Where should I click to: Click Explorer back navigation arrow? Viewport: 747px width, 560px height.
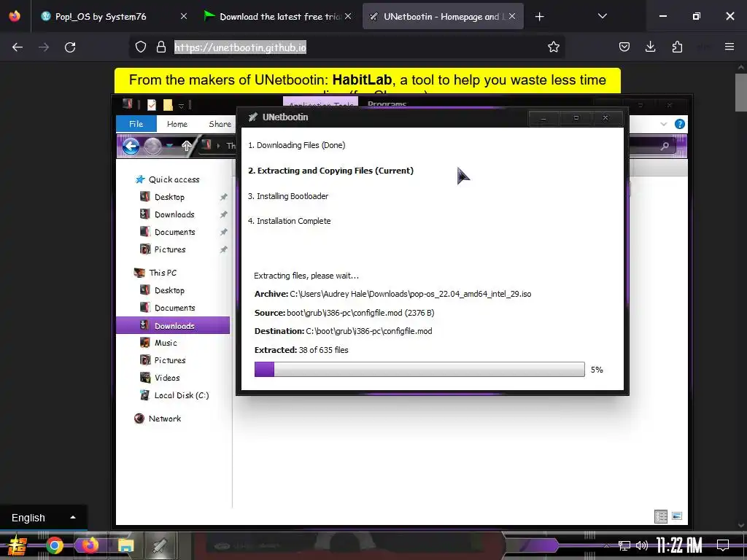[x=131, y=146]
